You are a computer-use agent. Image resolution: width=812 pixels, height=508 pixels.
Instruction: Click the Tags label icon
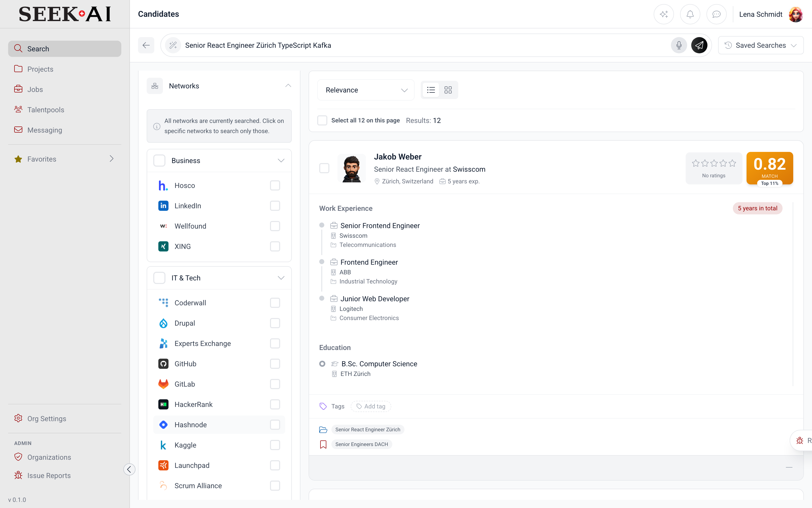[323, 406]
